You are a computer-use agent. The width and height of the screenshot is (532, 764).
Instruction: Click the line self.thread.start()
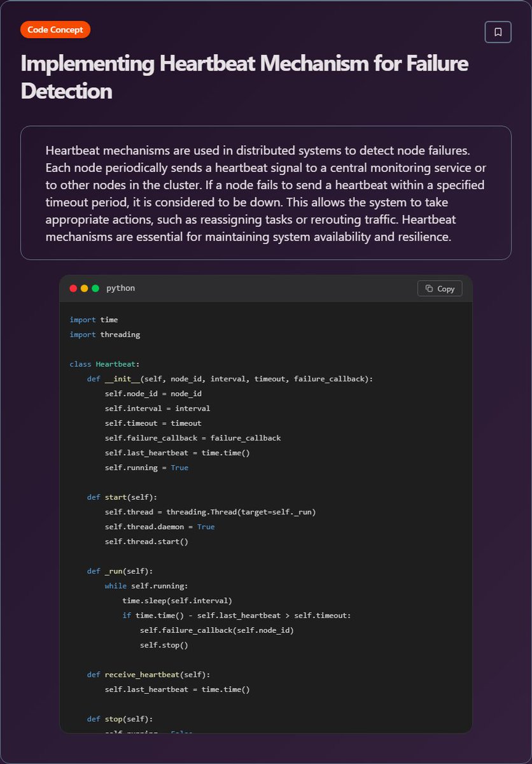click(147, 541)
